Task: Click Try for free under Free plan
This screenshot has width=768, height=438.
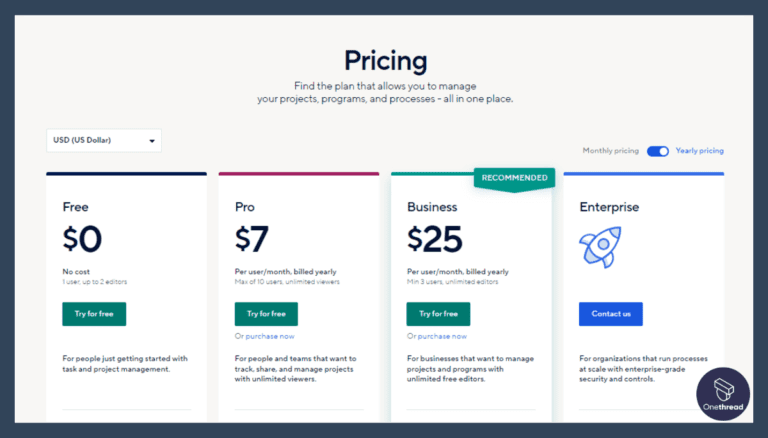Action: pyautogui.click(x=94, y=314)
